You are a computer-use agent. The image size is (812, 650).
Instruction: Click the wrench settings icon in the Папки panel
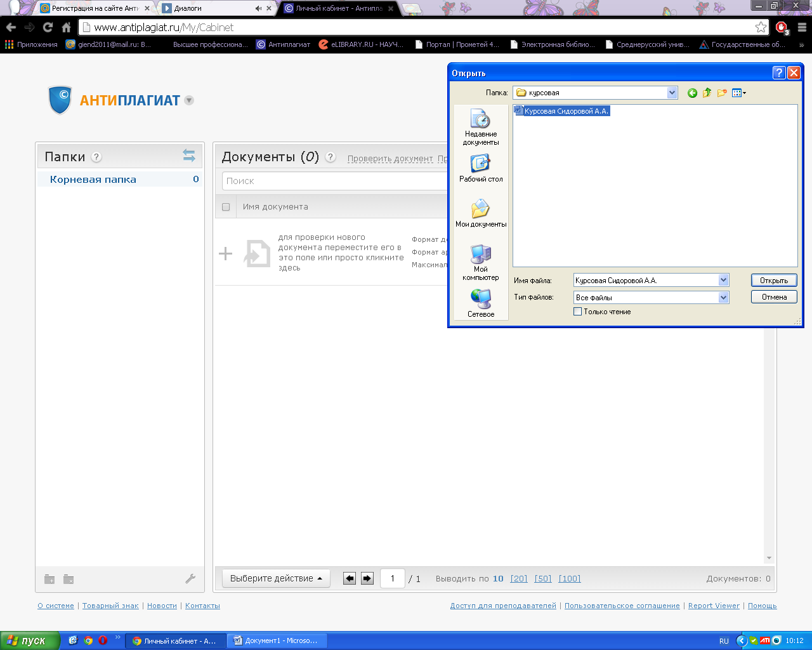[x=190, y=578]
